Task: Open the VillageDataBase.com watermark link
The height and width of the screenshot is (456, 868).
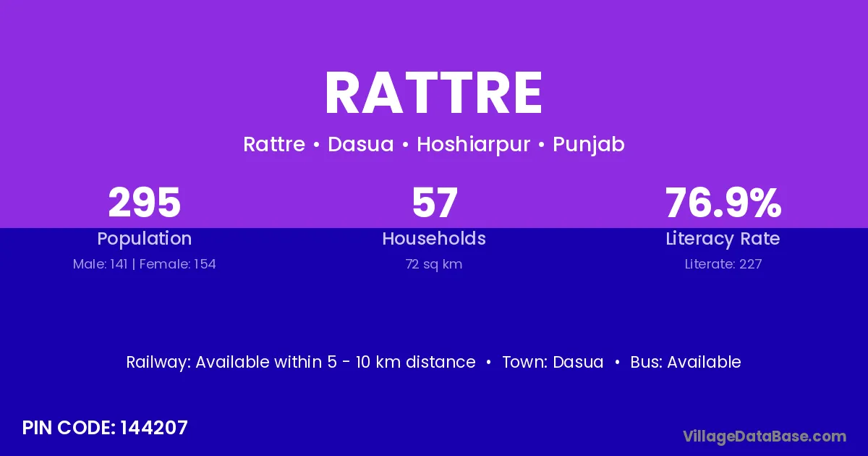Action: tap(764, 436)
